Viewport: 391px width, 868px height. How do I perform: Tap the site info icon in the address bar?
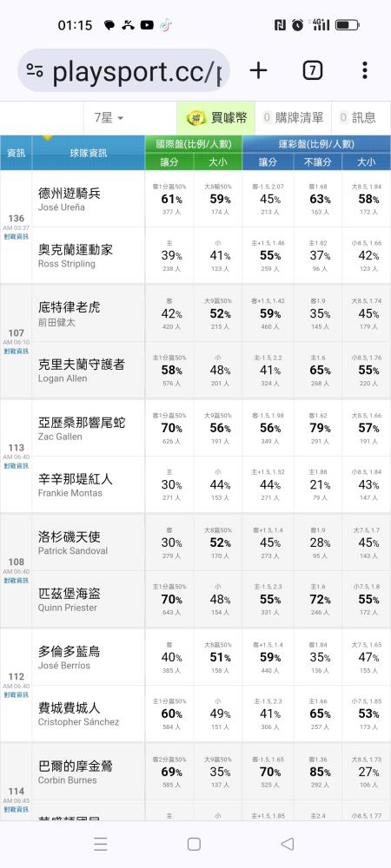pyautogui.click(x=35, y=70)
